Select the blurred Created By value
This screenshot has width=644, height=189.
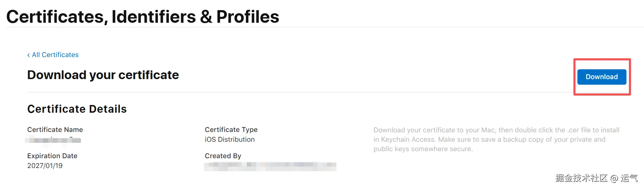(x=270, y=166)
